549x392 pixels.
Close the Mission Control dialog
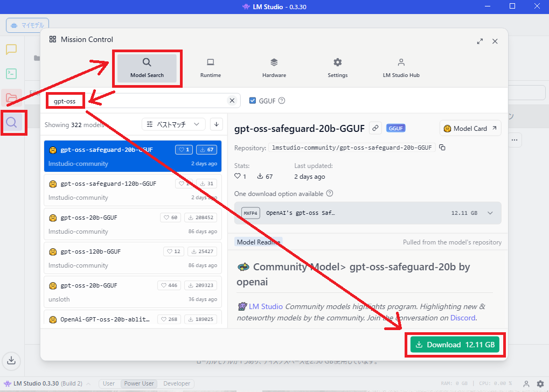[495, 41]
